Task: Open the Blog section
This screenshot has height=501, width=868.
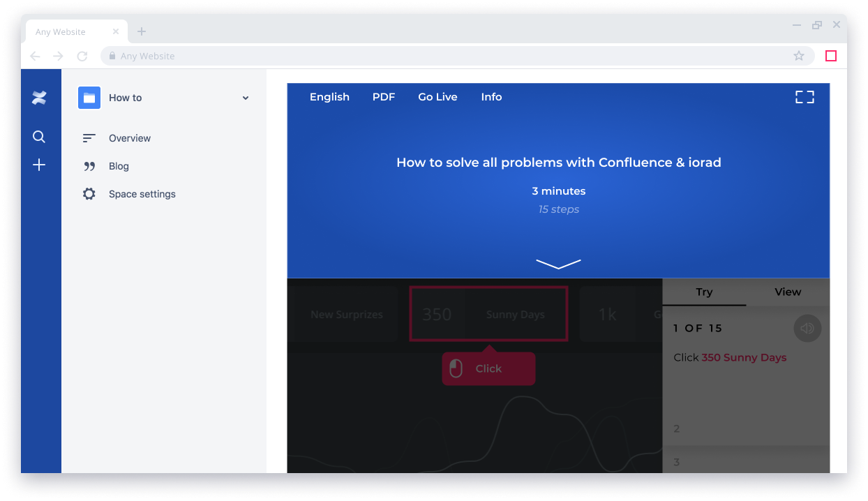Action: pyautogui.click(x=119, y=166)
